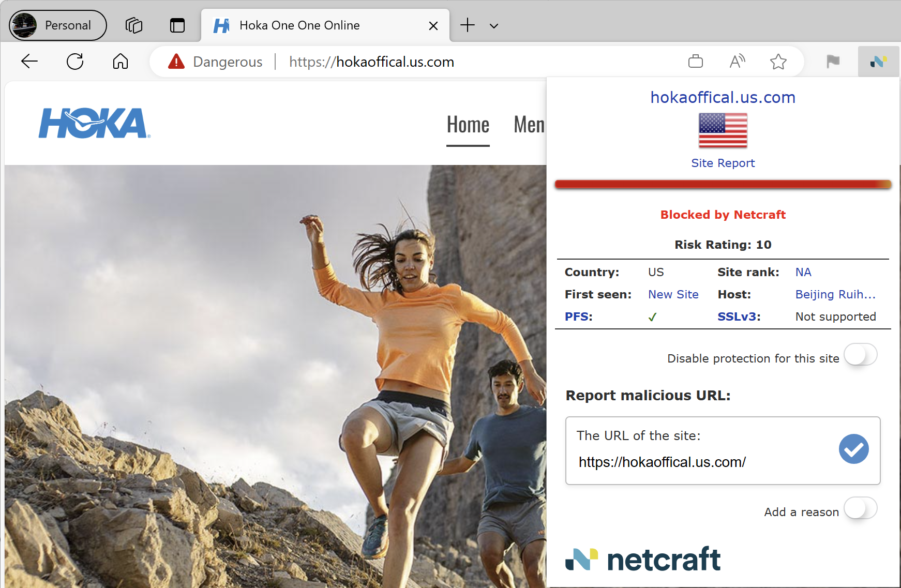
Task: Click the flag extension icon
Action: point(833,62)
